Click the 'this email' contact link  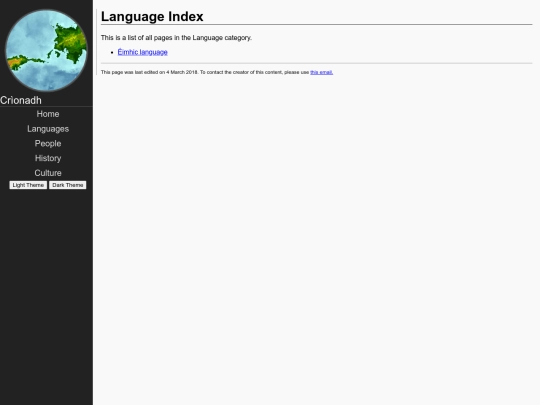pyautogui.click(x=321, y=72)
